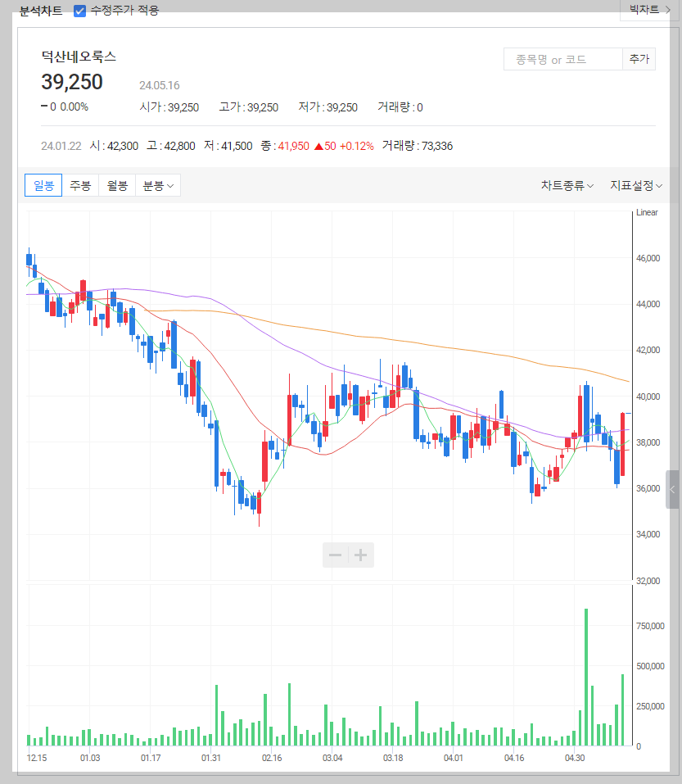Click the 덕산네오룩스 stock name

(x=79, y=57)
